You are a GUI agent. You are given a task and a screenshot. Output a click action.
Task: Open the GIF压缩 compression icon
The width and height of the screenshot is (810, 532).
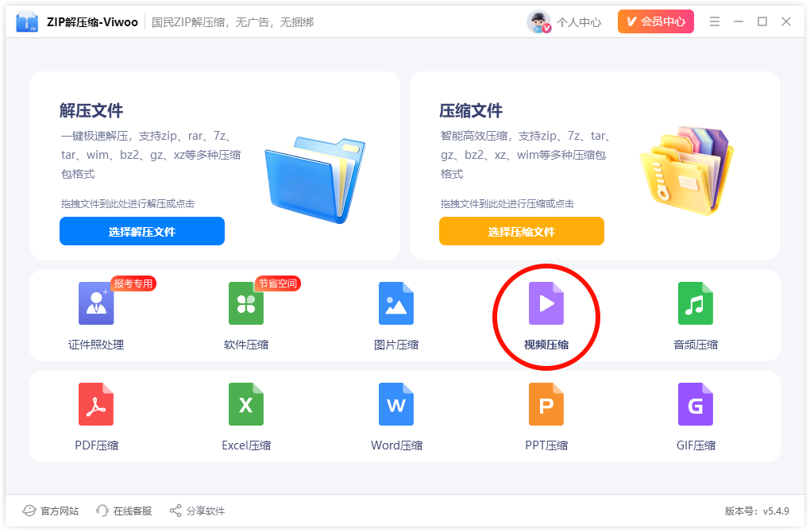tap(696, 404)
